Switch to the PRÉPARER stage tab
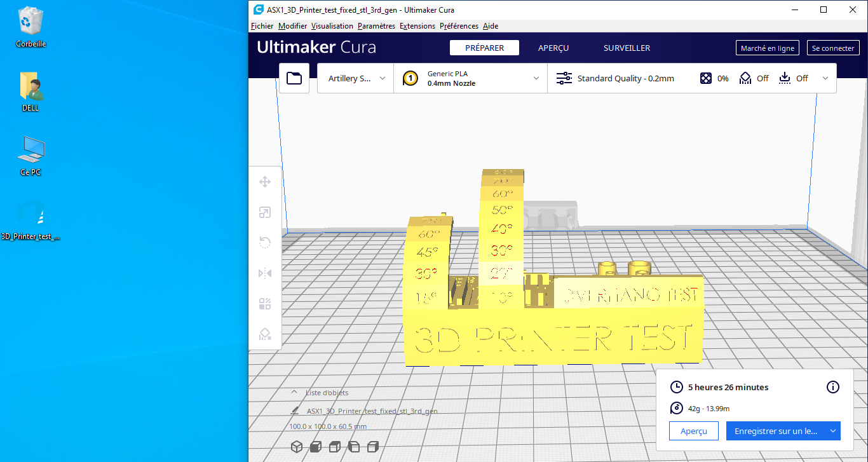 tap(484, 48)
